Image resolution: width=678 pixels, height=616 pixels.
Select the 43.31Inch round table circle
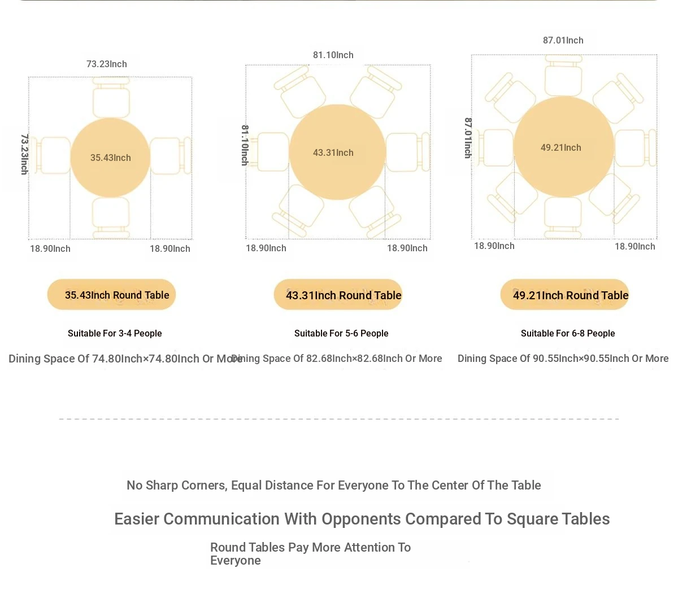tap(337, 152)
